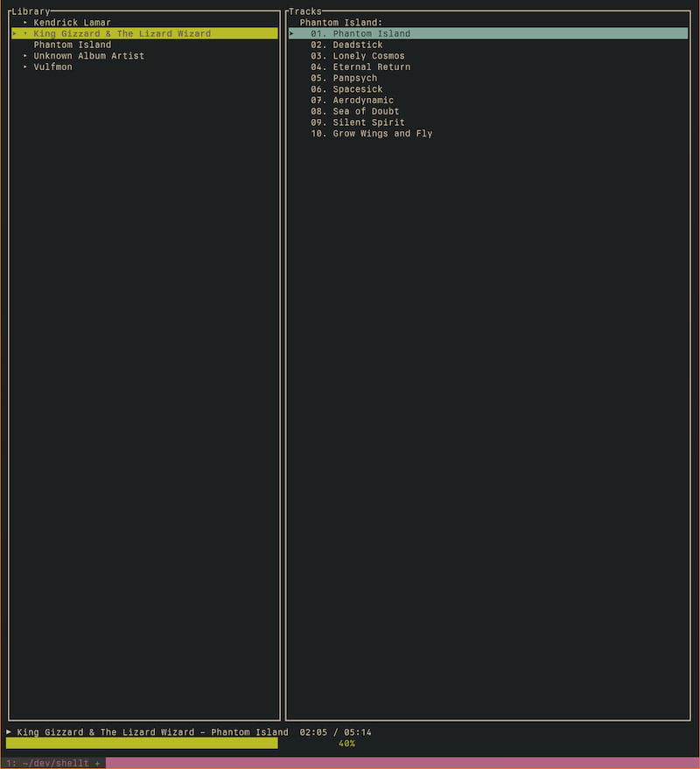Click the "Tracks" panel title
700x769 pixels.
[305, 10]
